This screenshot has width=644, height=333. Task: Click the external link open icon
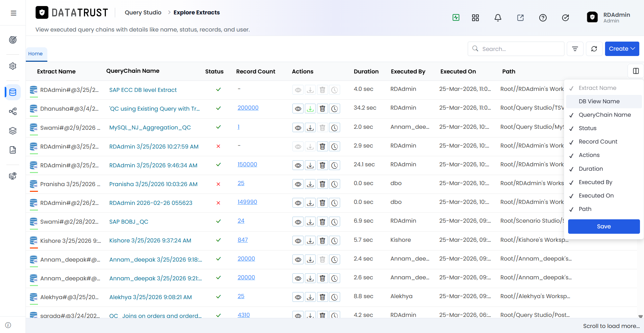[520, 18]
